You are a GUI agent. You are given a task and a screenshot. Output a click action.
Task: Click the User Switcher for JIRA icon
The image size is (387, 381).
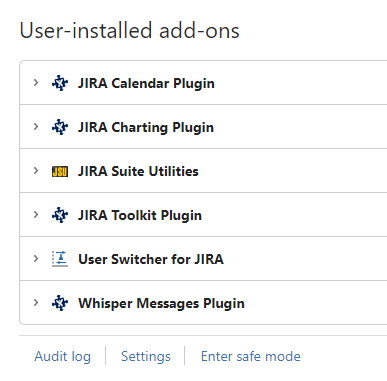(60, 259)
